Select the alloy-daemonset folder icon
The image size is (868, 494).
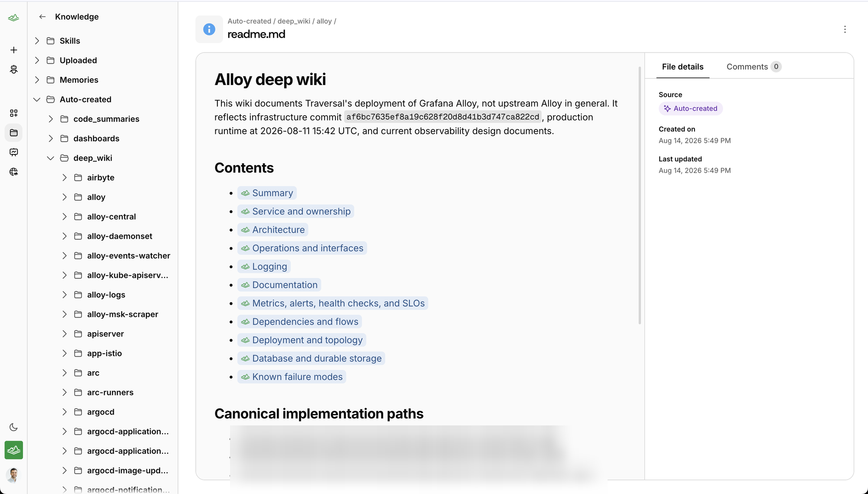tap(78, 236)
